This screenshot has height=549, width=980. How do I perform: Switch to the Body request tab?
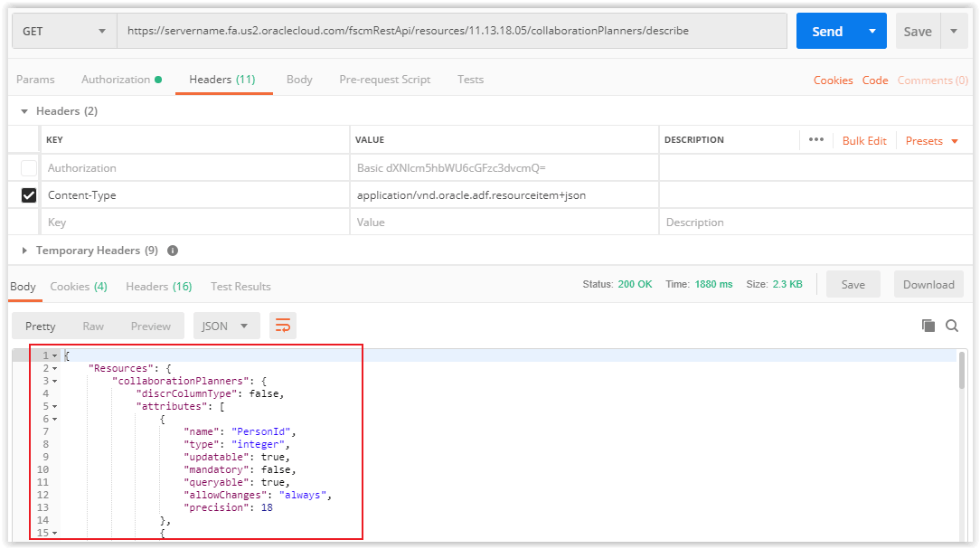tap(299, 80)
